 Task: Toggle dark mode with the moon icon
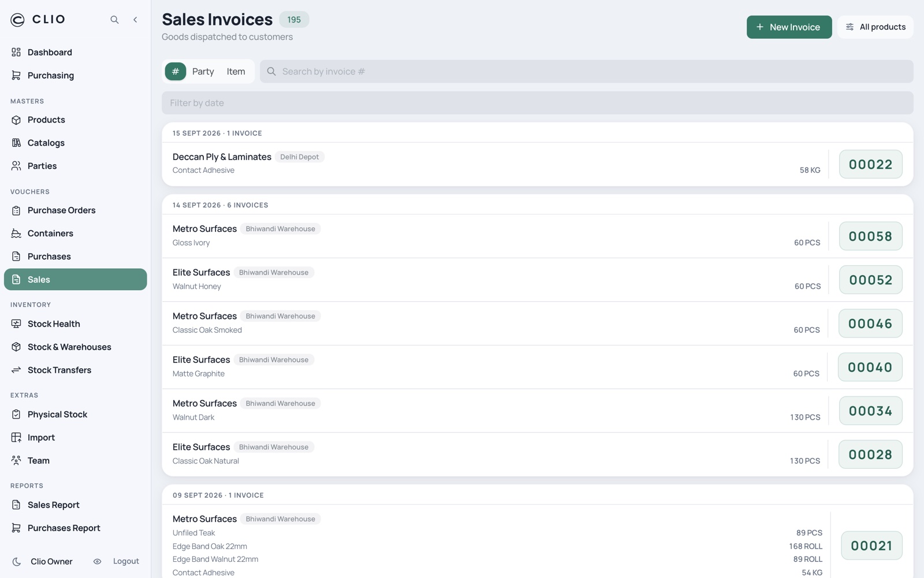[x=17, y=562]
